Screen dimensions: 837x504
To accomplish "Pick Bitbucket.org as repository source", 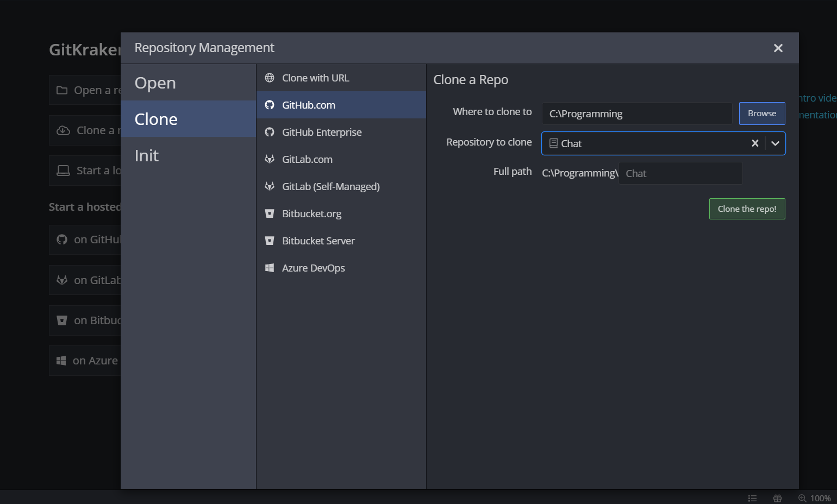I will click(311, 213).
